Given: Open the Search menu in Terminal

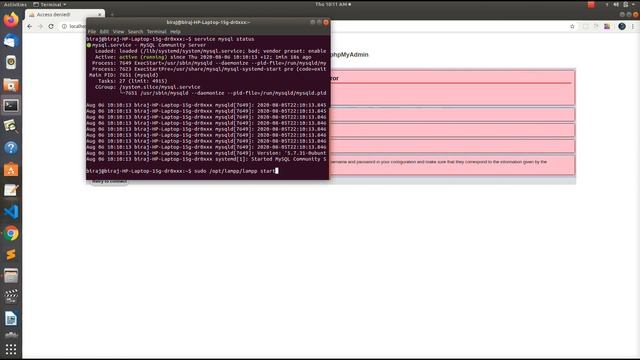Looking at the screenshot, I should click(x=136, y=31).
